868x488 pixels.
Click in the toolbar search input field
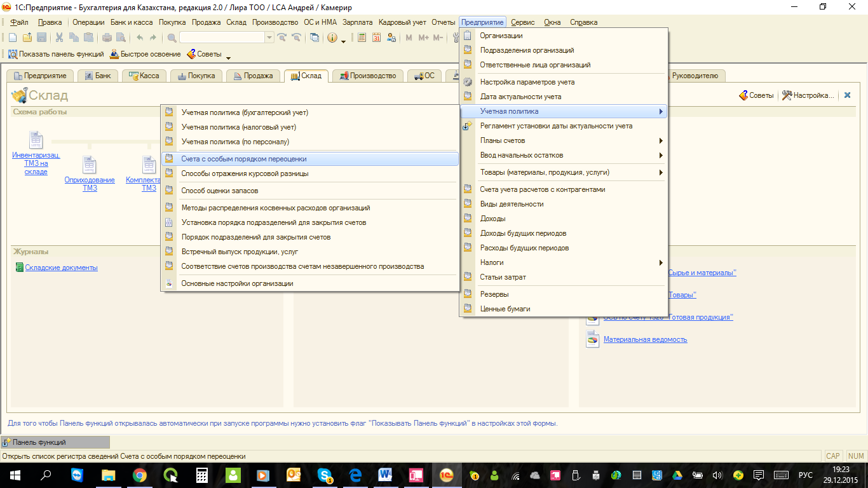[222, 37]
